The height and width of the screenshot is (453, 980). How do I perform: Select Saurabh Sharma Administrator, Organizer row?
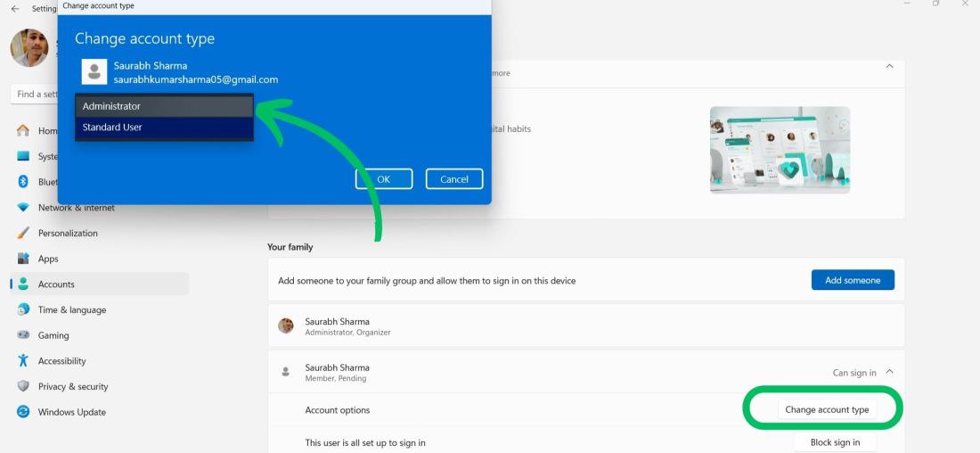[x=586, y=325]
